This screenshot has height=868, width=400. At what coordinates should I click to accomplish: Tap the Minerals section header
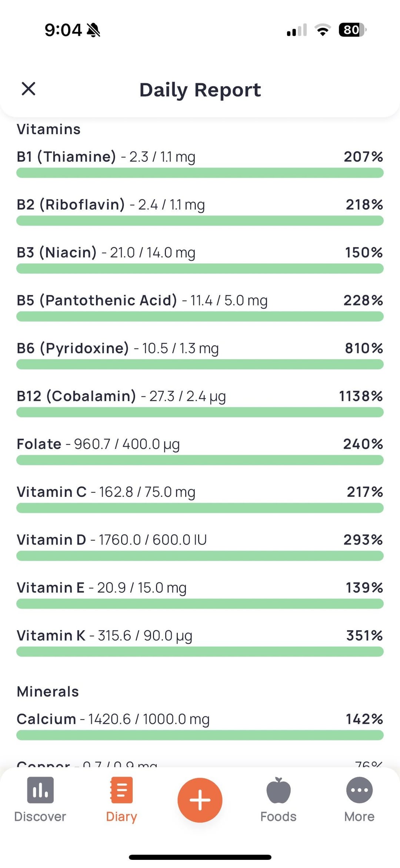tap(48, 692)
